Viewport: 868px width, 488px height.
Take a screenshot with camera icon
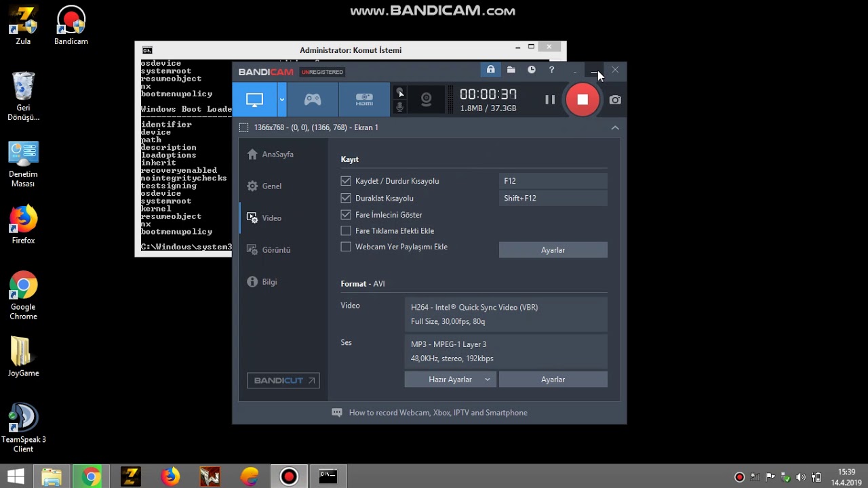[615, 100]
